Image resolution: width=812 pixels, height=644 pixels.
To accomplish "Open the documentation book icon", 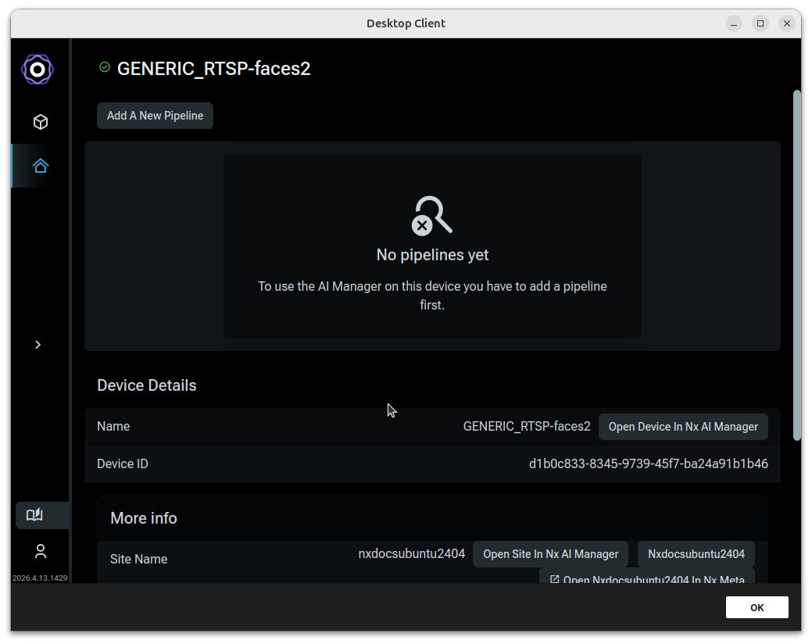I will tap(34, 514).
